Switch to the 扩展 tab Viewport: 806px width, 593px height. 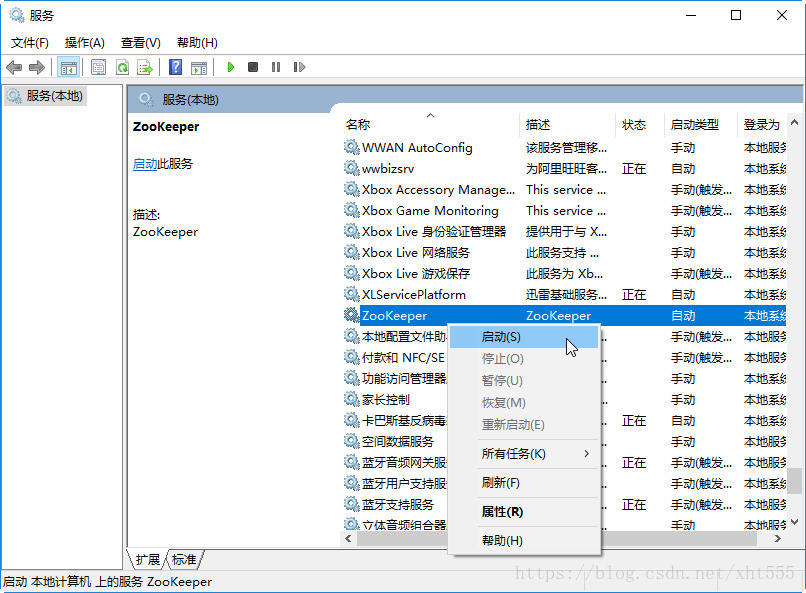(x=148, y=559)
